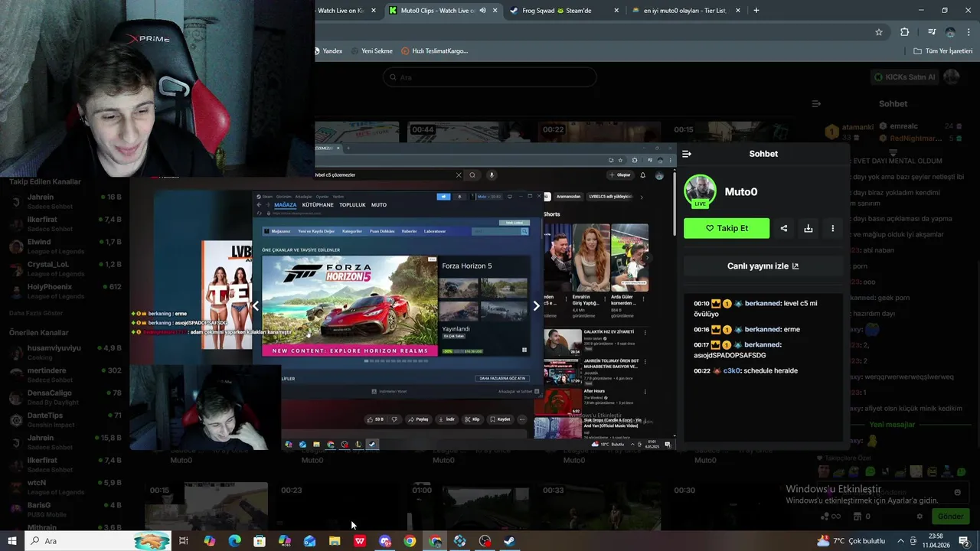Open HolyPhoenix channel in sidebar

click(x=65, y=291)
